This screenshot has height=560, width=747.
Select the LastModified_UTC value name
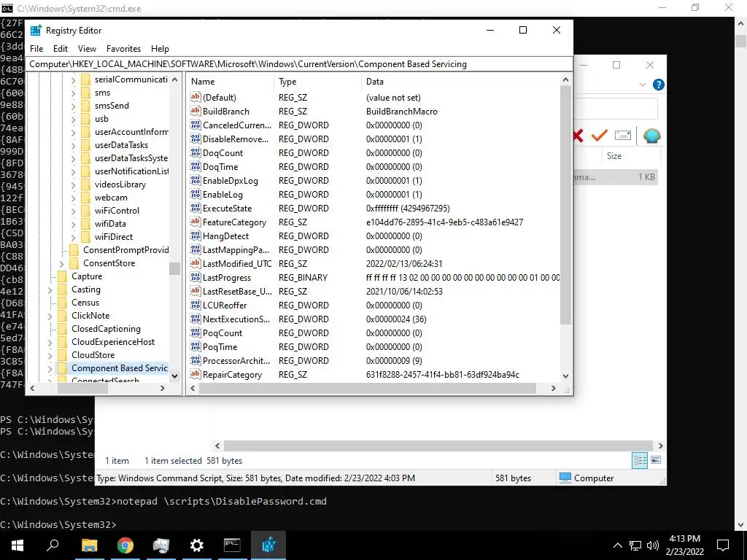[237, 264]
